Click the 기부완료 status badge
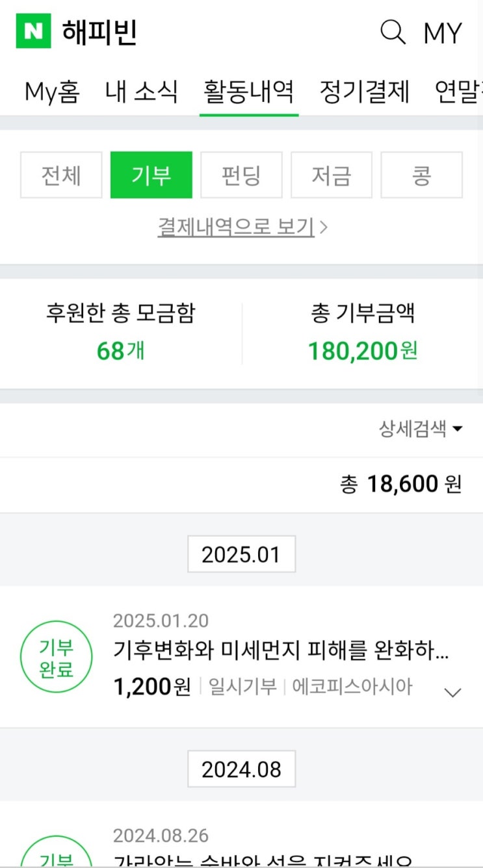Image resolution: width=483 pixels, height=868 pixels. (57, 658)
